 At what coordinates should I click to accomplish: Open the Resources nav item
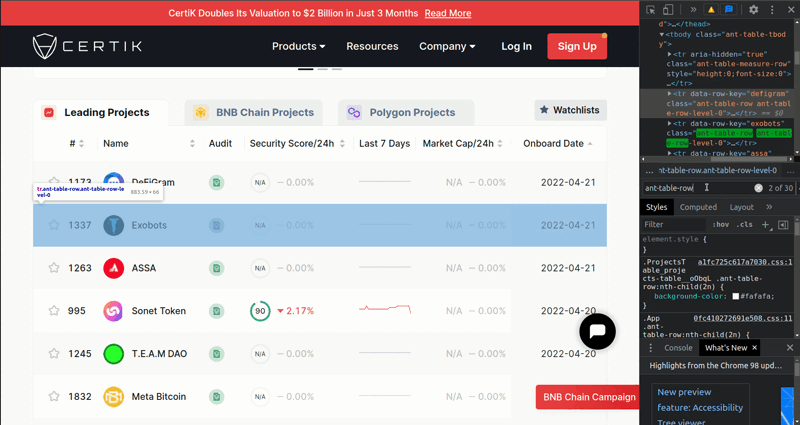[x=372, y=46]
